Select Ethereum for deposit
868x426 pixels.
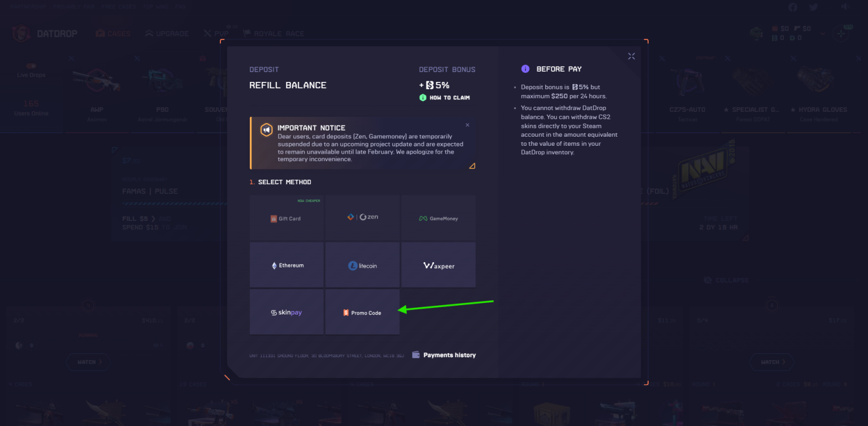click(287, 264)
